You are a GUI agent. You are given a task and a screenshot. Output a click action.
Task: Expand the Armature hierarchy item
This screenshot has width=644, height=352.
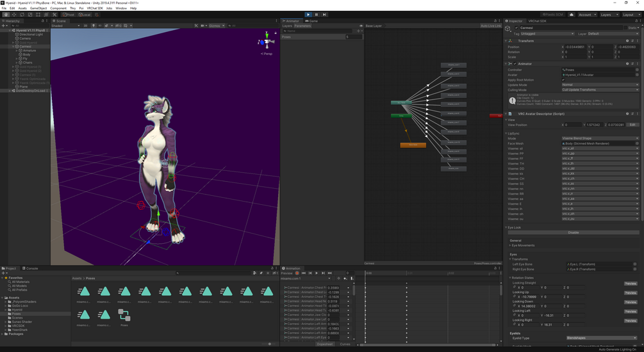tap(17, 51)
